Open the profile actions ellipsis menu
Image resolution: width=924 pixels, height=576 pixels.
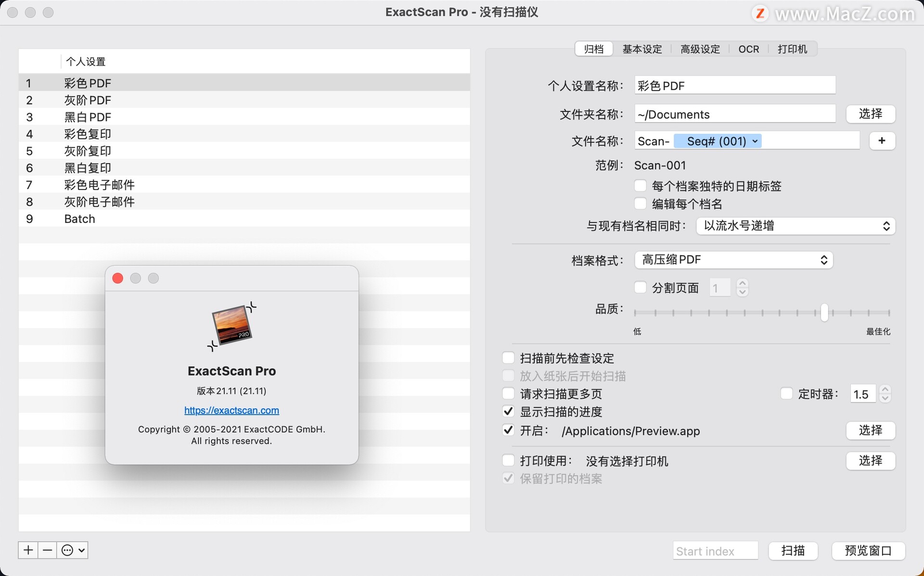tap(73, 550)
